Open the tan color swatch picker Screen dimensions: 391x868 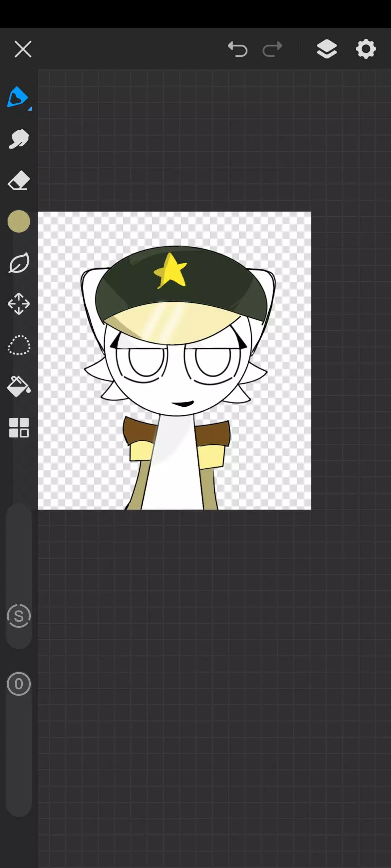coord(18,221)
